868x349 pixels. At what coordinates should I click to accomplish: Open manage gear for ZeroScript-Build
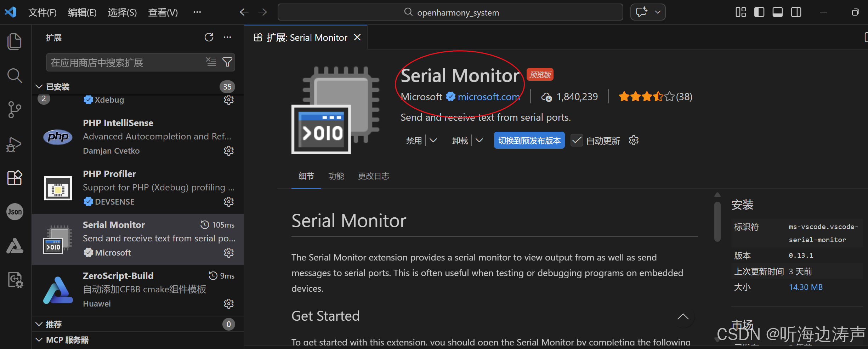click(229, 304)
